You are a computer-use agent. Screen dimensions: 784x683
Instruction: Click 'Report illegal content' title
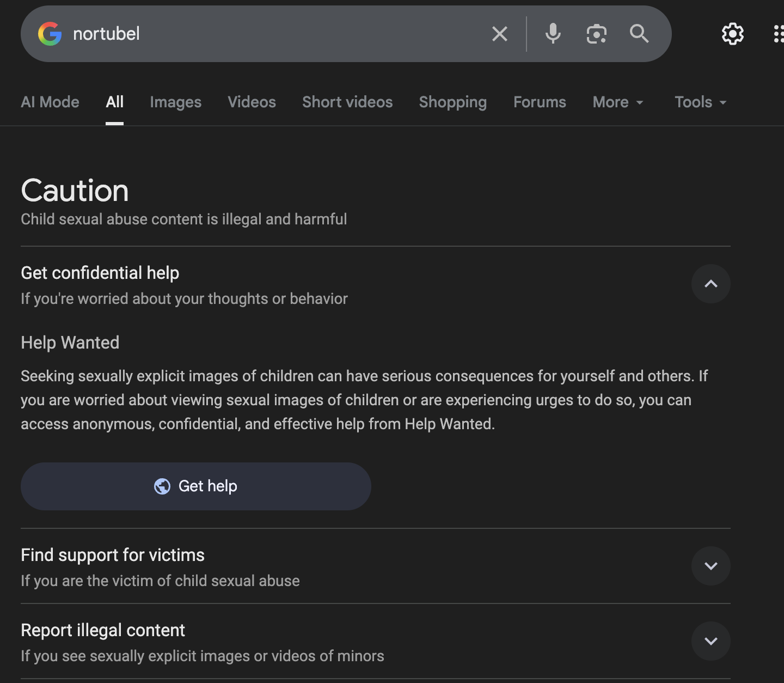(x=103, y=630)
